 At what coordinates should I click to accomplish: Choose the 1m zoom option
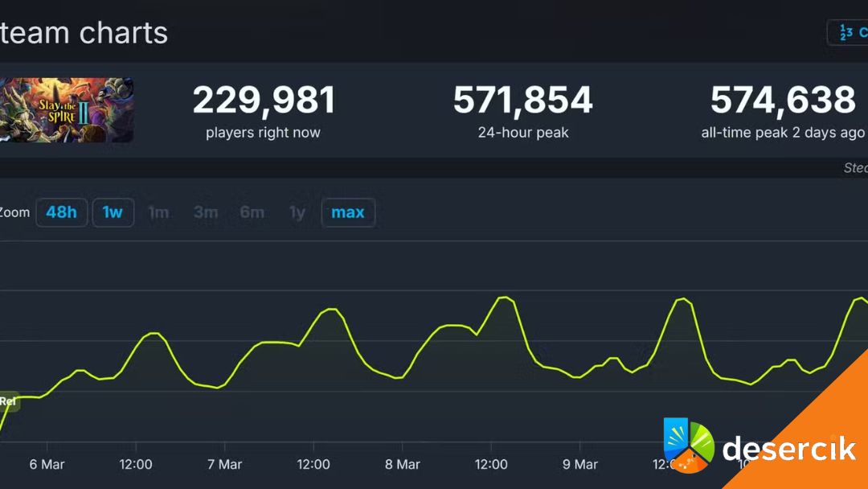pyautogui.click(x=158, y=212)
